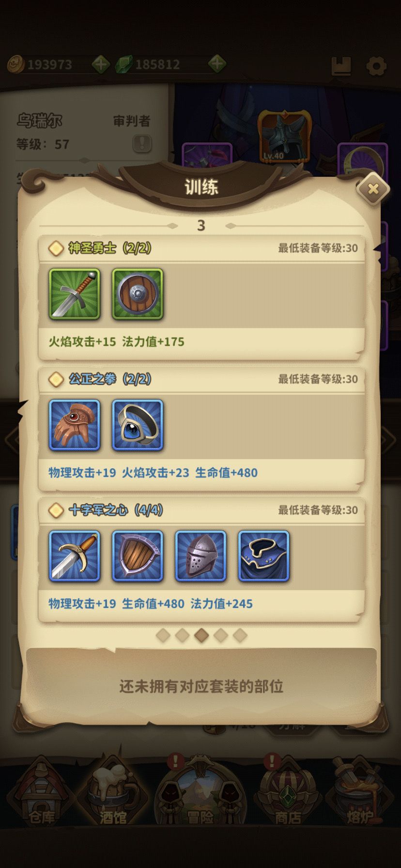Viewport: 401px width, 868px height.
Task: Select the green sword in 神圣勇士 set
Action: coord(75,294)
